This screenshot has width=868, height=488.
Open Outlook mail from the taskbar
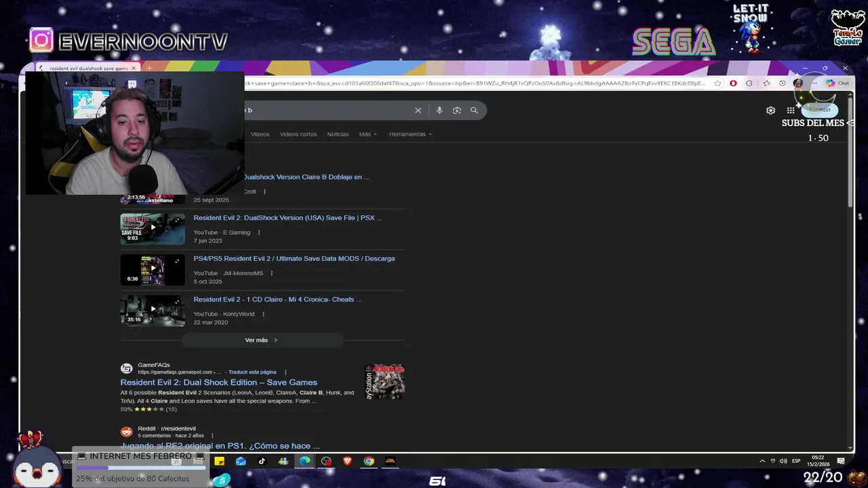(x=241, y=461)
